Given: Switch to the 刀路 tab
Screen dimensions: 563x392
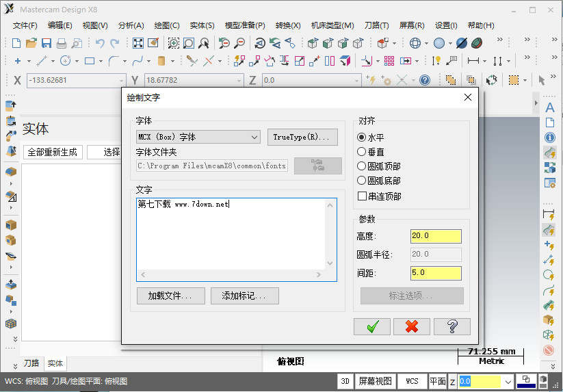Looking at the screenshot, I should click(31, 363).
